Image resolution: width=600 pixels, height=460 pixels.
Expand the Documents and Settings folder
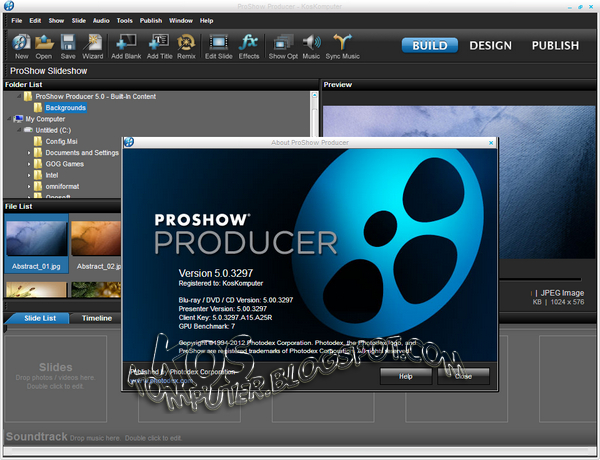[29, 153]
